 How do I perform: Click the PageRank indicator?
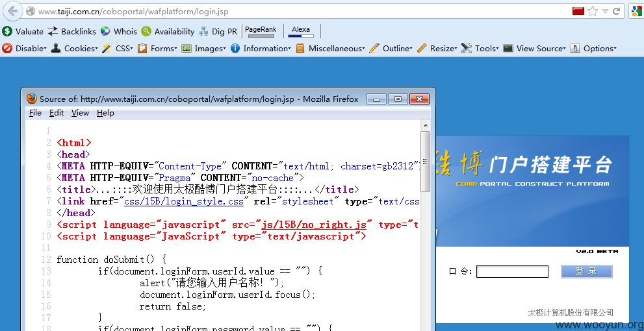(x=261, y=31)
